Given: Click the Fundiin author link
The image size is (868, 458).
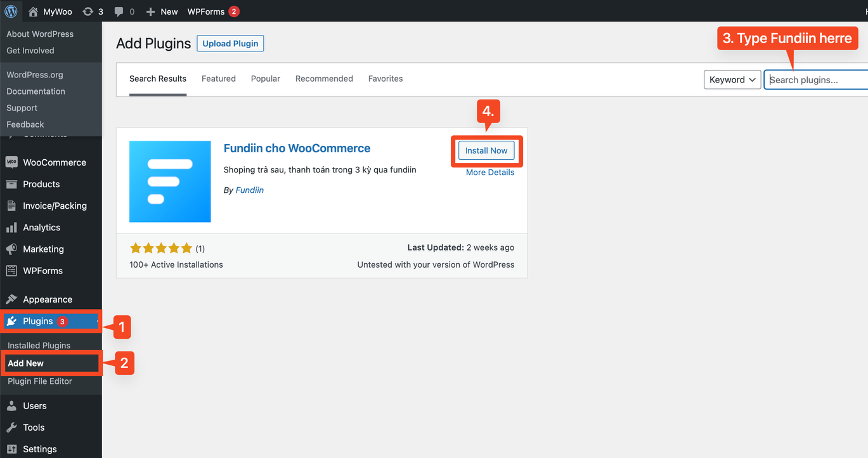Looking at the screenshot, I should click(250, 190).
